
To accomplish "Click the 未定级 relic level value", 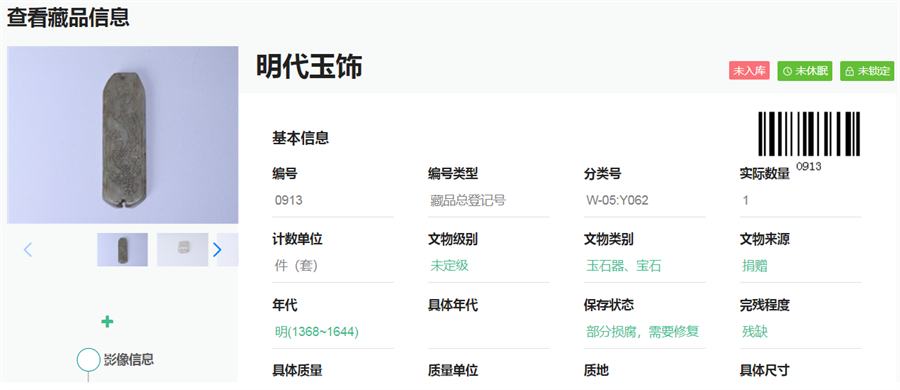I will (449, 266).
